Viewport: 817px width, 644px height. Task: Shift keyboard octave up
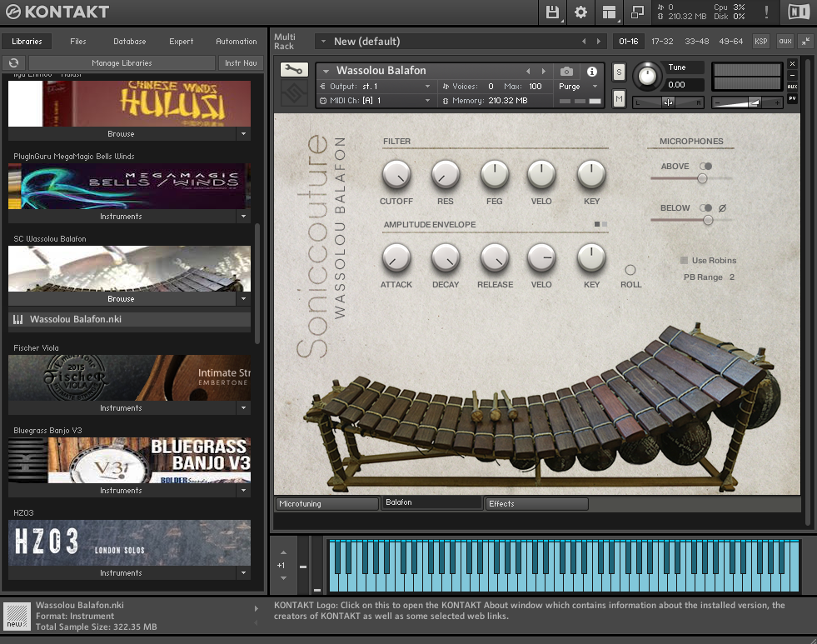[283, 552]
